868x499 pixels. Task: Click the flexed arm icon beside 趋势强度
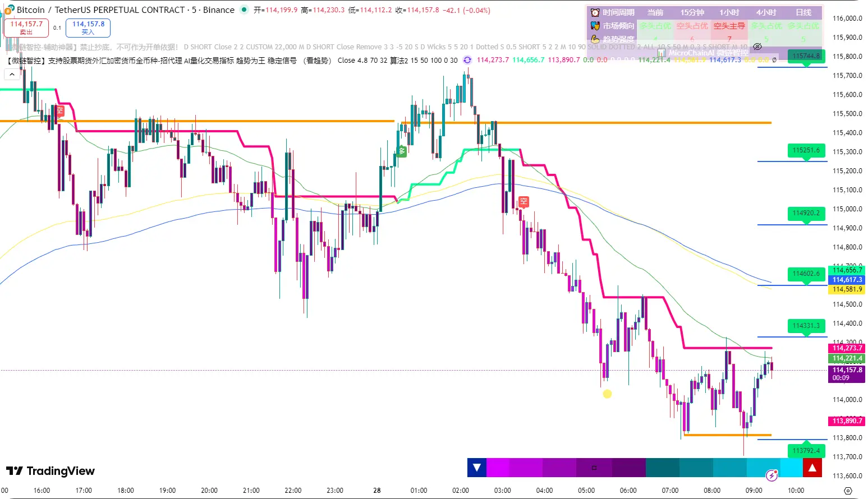pyautogui.click(x=595, y=39)
